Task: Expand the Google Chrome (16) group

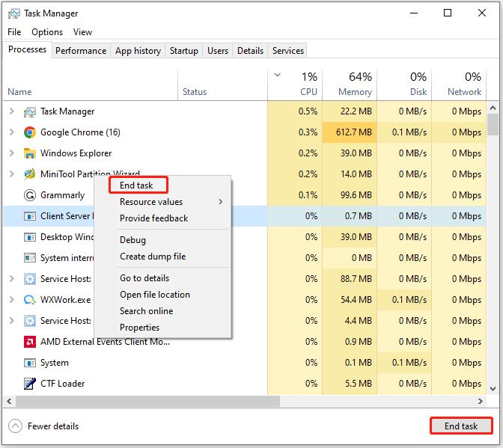Action: pos(12,132)
